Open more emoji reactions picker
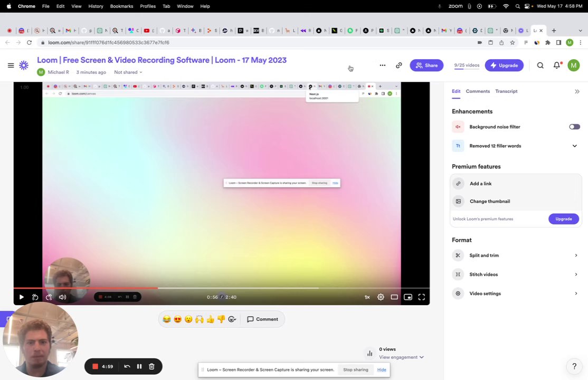Screen dimensions: 588x380 coord(232,319)
